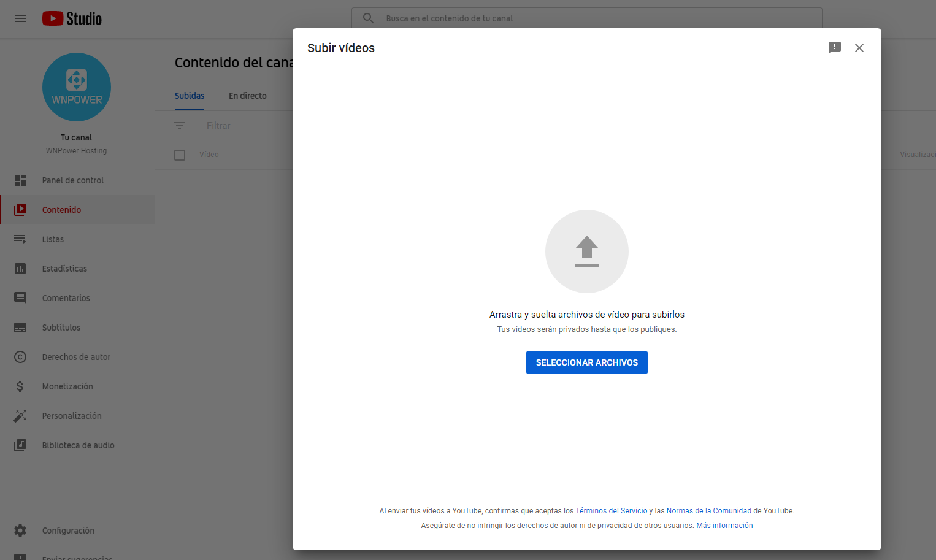Viewport: 936px width, 560px height.
Task: Open Listas menu item
Action: coord(77,239)
